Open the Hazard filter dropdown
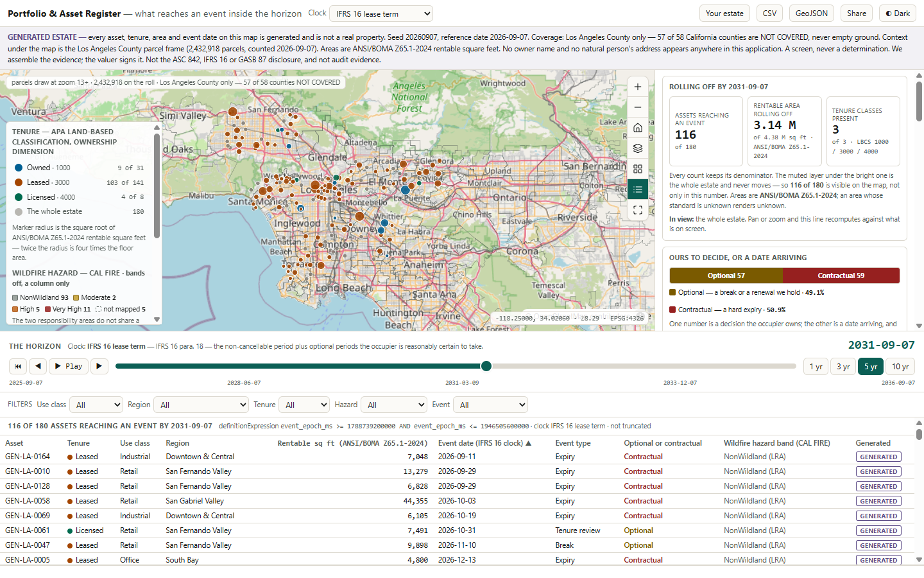This screenshot has height=578, width=924. click(x=393, y=405)
